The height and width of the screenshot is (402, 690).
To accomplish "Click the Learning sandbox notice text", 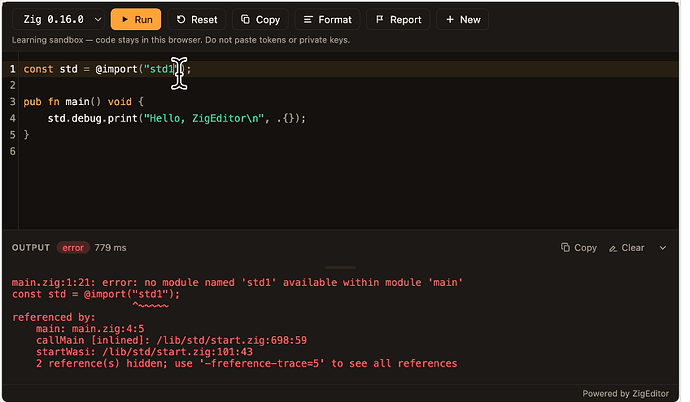I will [181, 40].
